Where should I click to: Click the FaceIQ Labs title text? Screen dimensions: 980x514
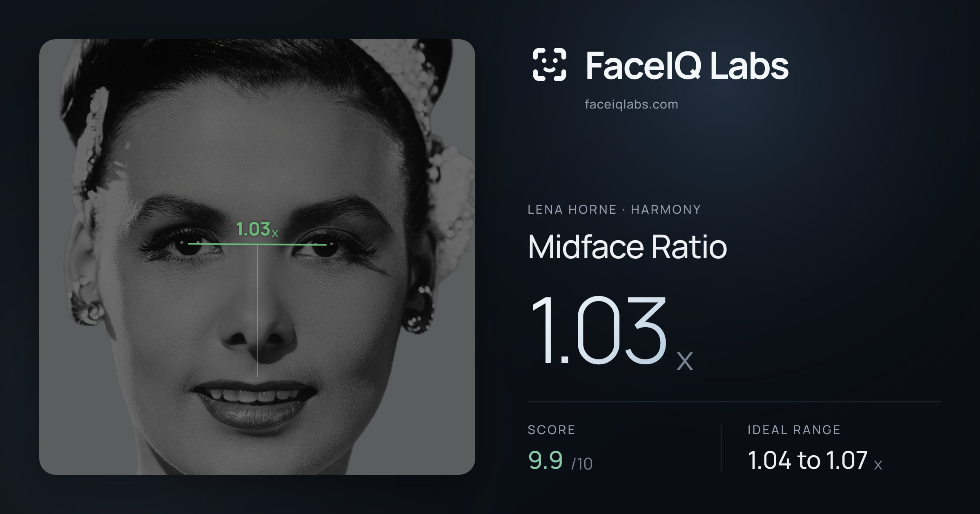pos(687,65)
